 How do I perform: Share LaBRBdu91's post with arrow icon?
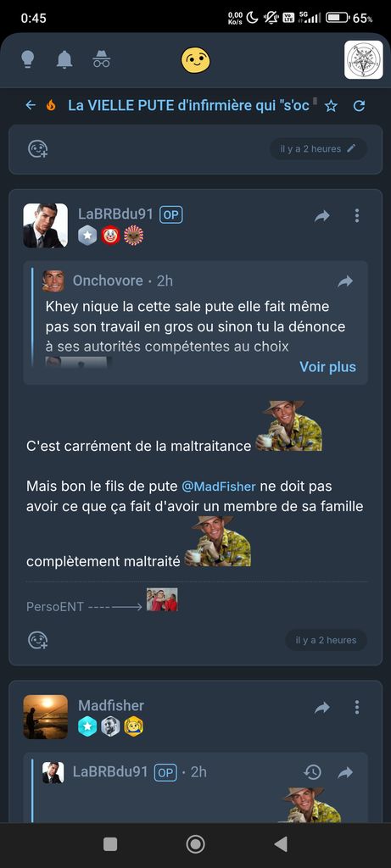tap(321, 216)
